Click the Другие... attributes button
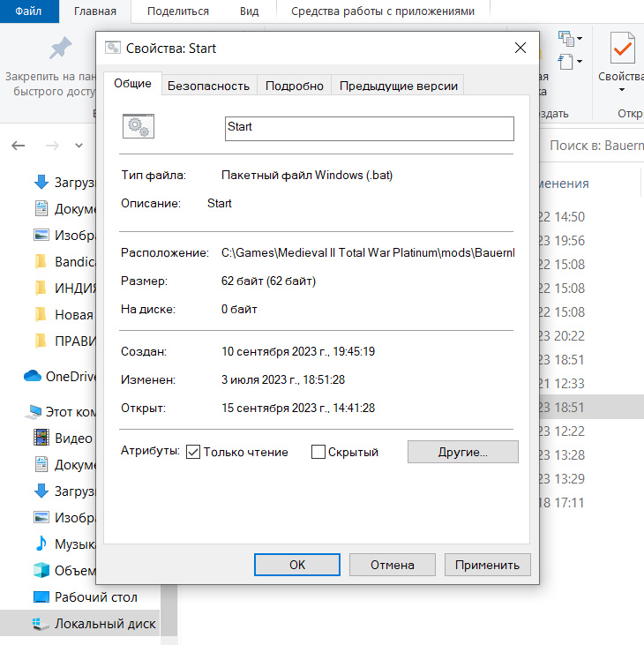Image resolution: width=644 pixels, height=645 pixels. [462, 452]
